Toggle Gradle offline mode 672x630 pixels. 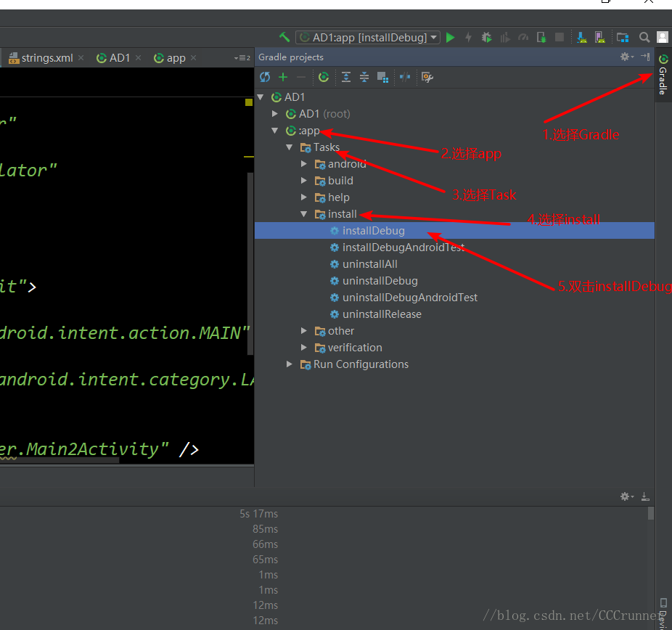coord(405,77)
